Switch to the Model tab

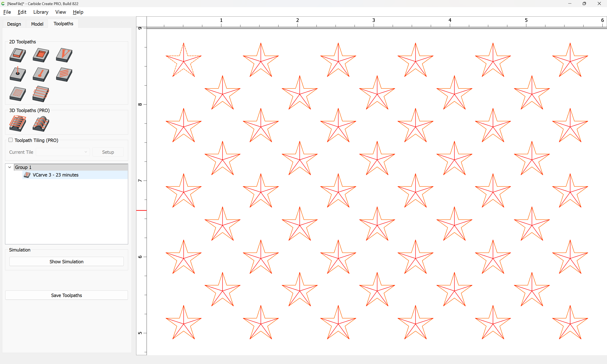coord(37,24)
